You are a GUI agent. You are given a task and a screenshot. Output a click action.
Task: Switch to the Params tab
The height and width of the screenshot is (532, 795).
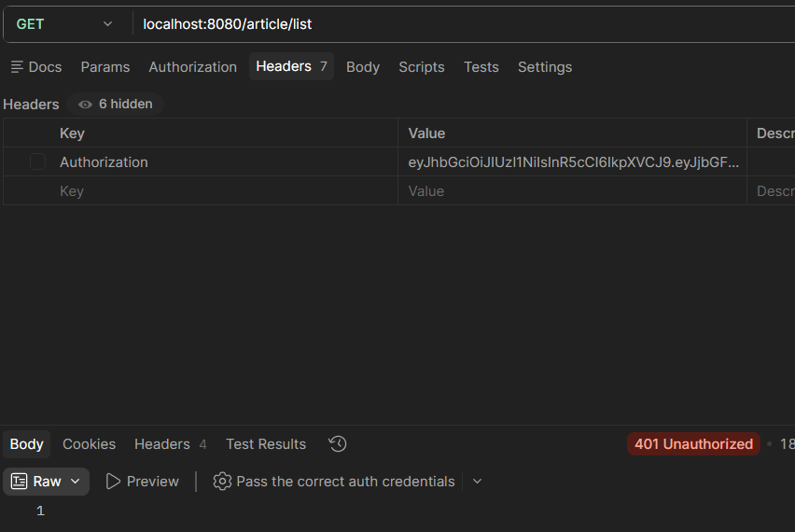pos(105,67)
